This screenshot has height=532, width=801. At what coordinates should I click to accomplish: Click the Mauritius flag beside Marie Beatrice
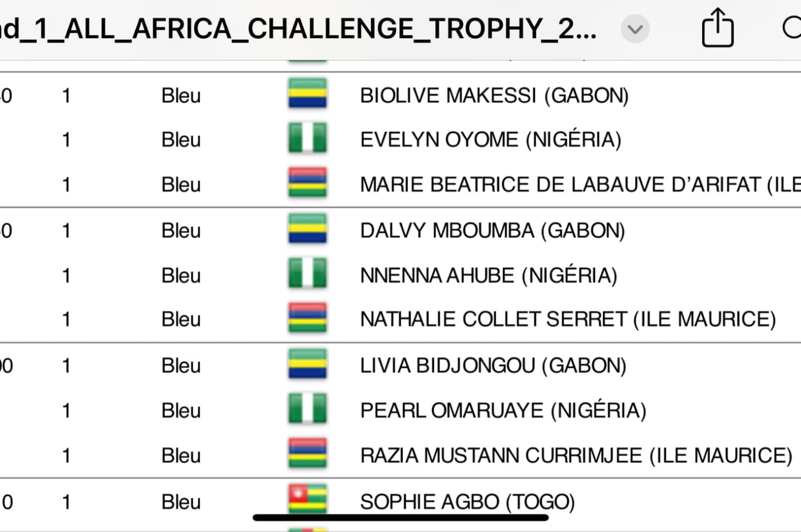308,183
